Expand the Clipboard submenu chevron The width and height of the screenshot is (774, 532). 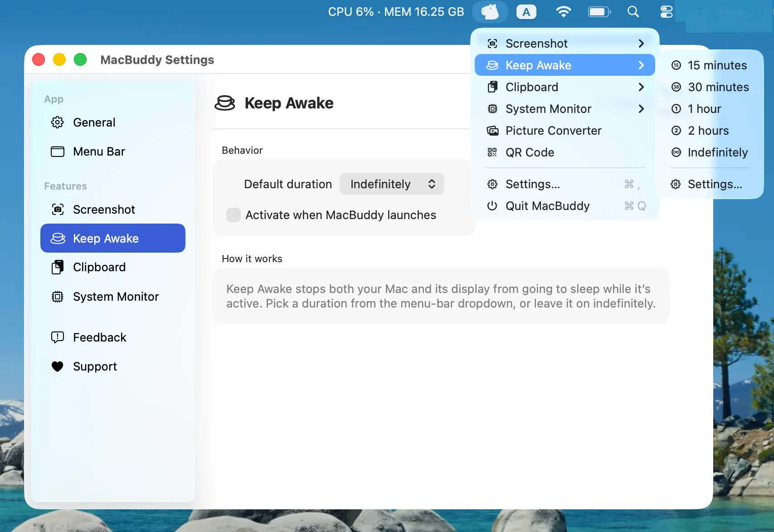pyautogui.click(x=641, y=87)
